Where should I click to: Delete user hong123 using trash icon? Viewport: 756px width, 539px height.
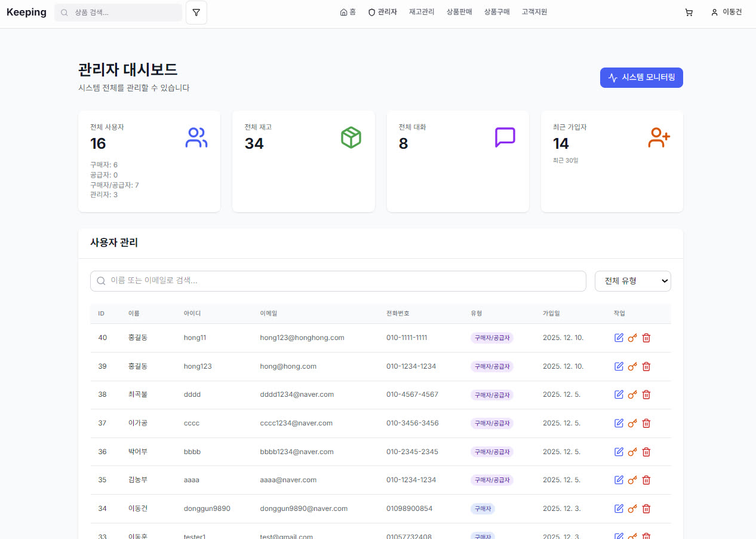(x=646, y=366)
